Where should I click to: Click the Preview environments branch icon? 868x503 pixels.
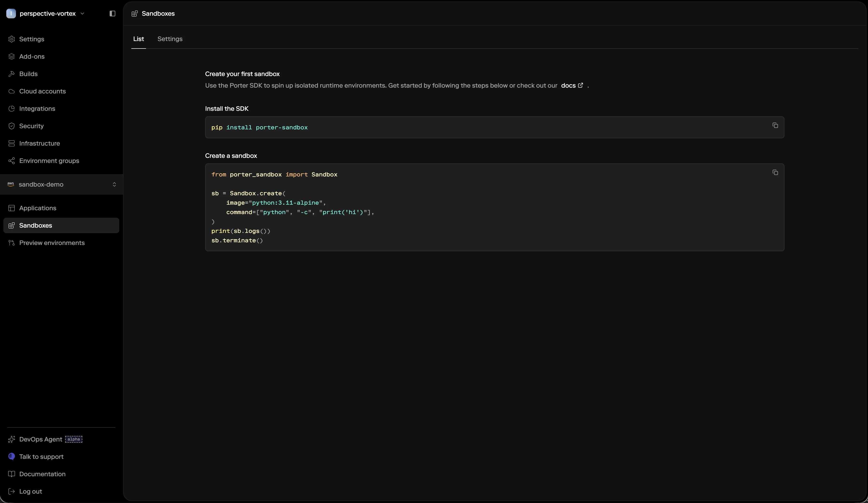(x=11, y=243)
